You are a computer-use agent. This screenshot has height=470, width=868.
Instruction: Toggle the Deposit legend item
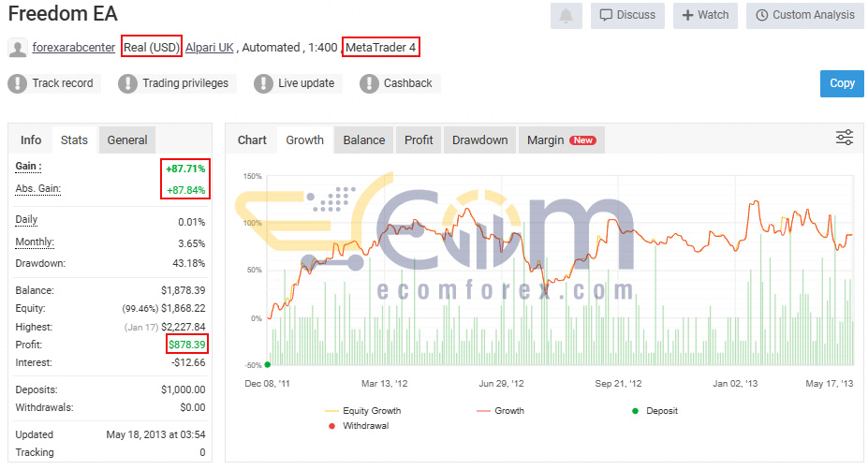(x=655, y=411)
